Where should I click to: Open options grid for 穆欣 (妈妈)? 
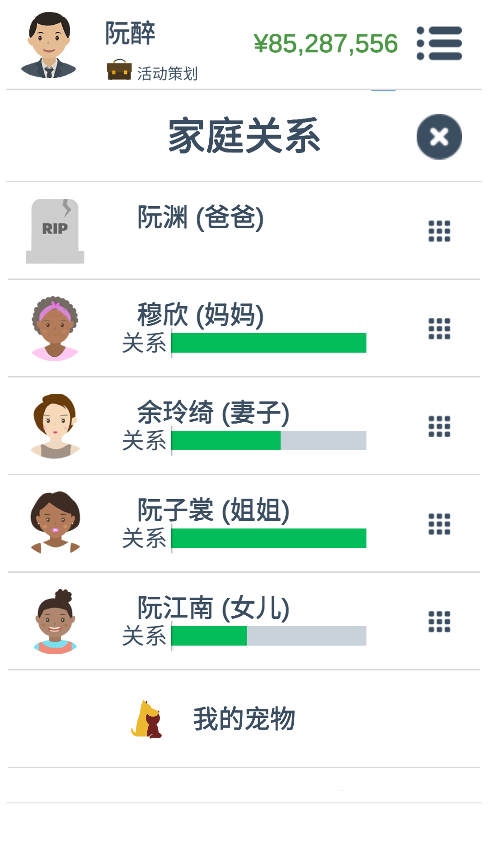(439, 329)
